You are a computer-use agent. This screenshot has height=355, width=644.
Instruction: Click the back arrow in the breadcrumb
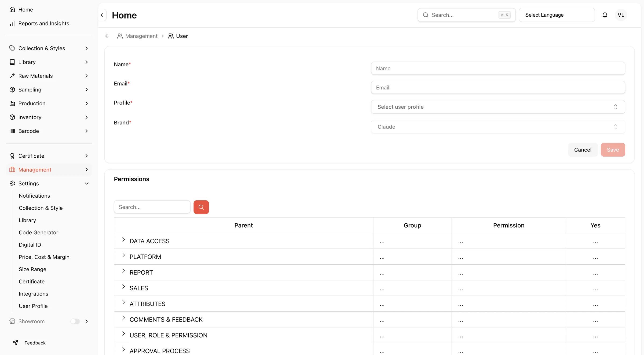click(107, 36)
